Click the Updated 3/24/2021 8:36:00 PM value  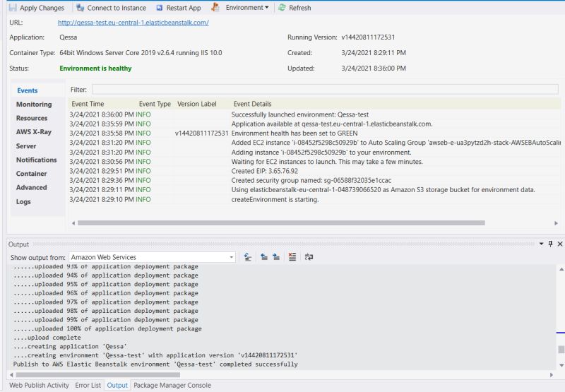[374, 68]
